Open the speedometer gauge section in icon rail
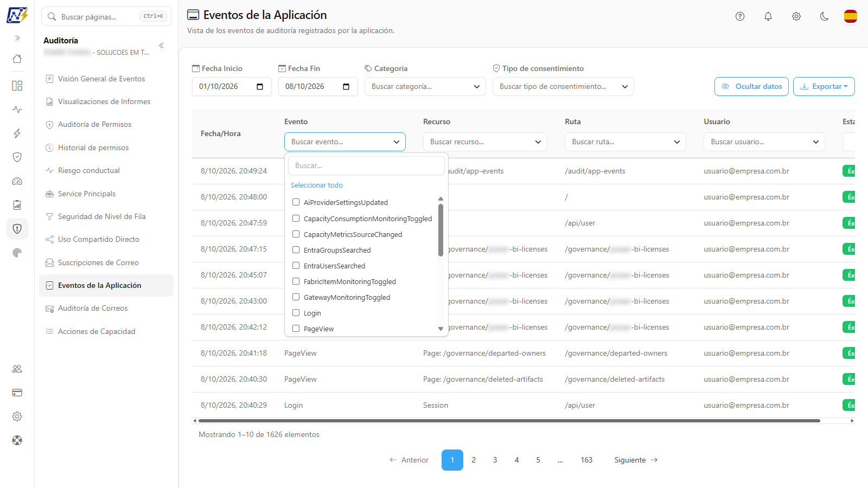 (17, 181)
